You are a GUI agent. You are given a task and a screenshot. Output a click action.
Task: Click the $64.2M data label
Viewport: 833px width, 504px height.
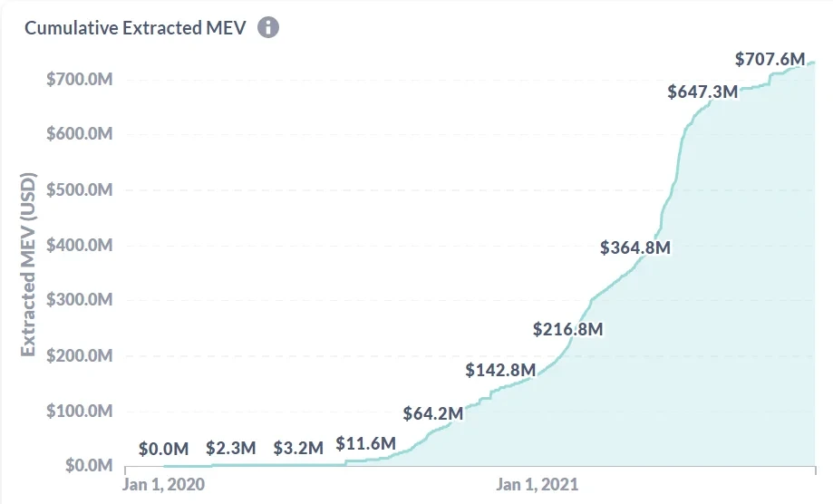pyautogui.click(x=433, y=414)
